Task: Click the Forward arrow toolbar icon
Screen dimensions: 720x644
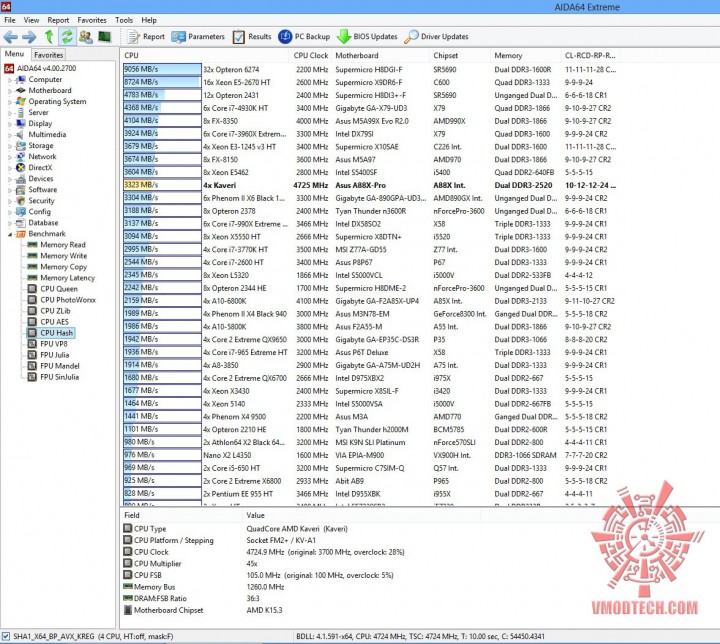Action: (29, 37)
